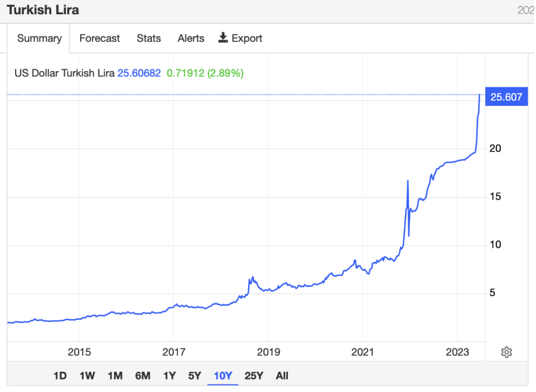This screenshot has width=536, height=392.
Task: Click the active 10Y range button
Action: click(223, 375)
